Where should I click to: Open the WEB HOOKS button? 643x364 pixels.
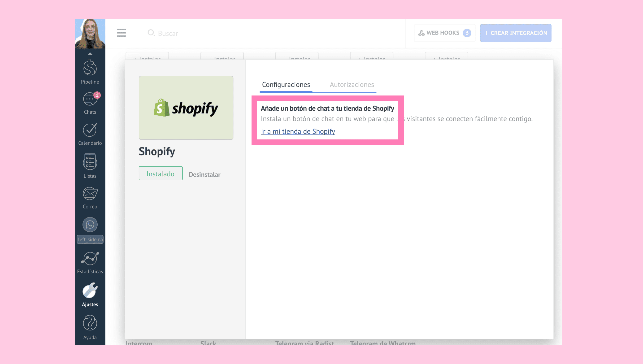click(444, 33)
